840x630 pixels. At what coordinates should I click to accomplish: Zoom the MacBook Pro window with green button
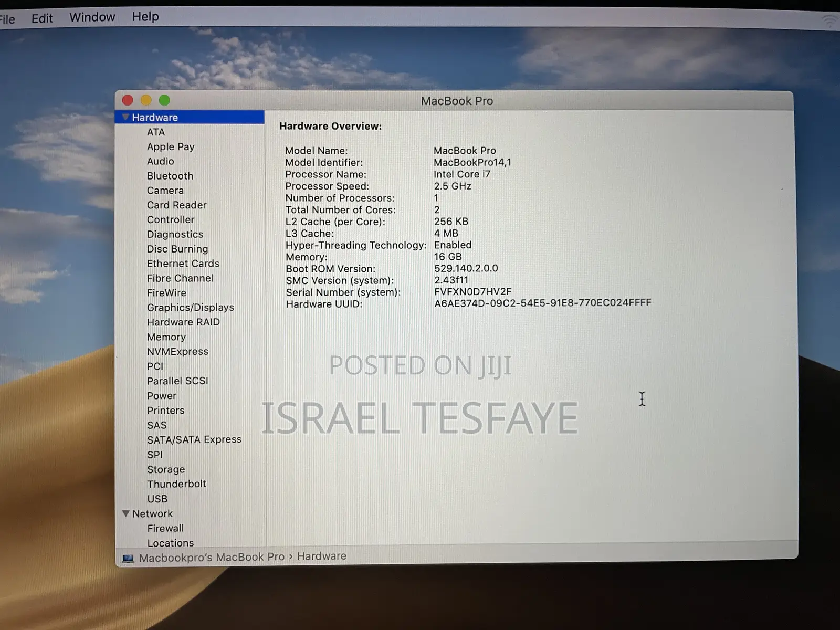click(x=164, y=100)
